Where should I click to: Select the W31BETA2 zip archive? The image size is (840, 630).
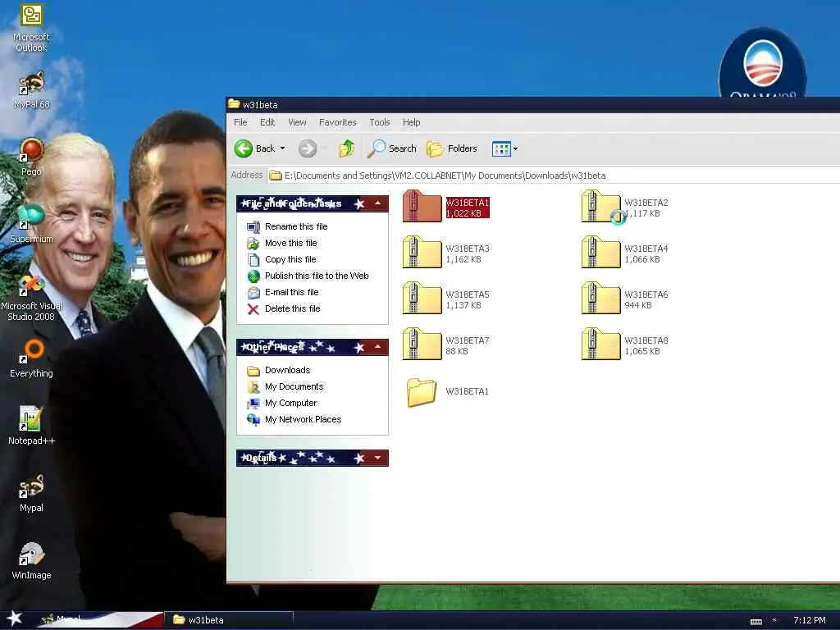click(x=624, y=207)
